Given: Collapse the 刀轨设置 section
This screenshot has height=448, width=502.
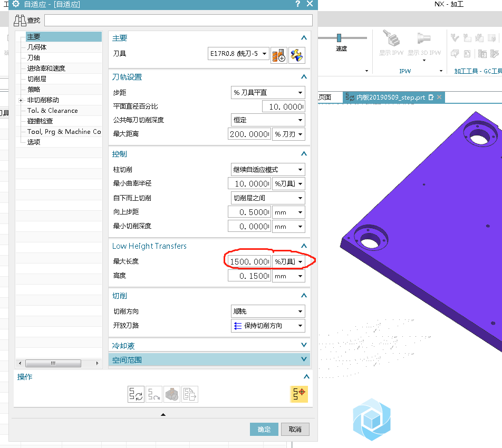Looking at the screenshot, I should pos(304,77).
